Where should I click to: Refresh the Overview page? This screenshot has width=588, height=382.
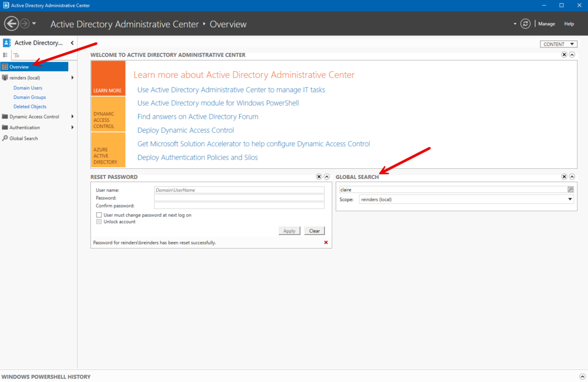click(x=525, y=23)
